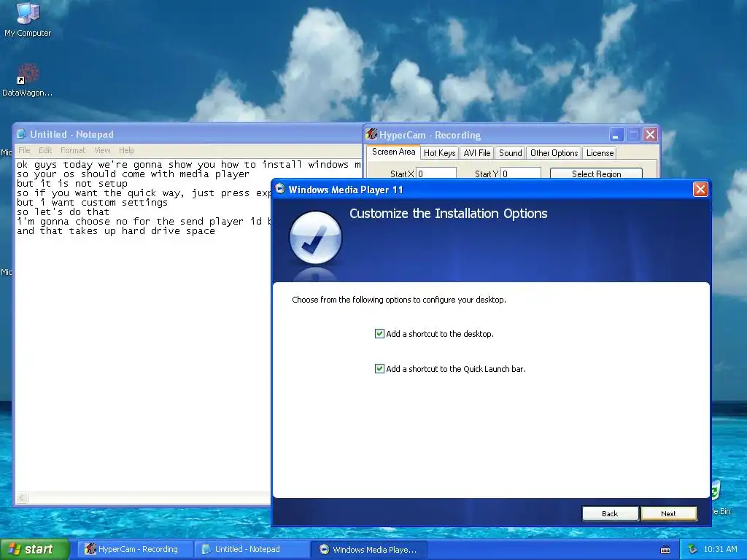Select HyperCam - Recording taskbar button
Image resolution: width=747 pixels, height=560 pixels.
133,549
